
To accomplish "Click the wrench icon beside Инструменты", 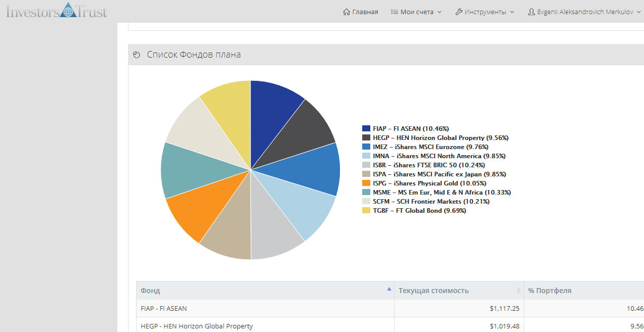I will (x=459, y=12).
